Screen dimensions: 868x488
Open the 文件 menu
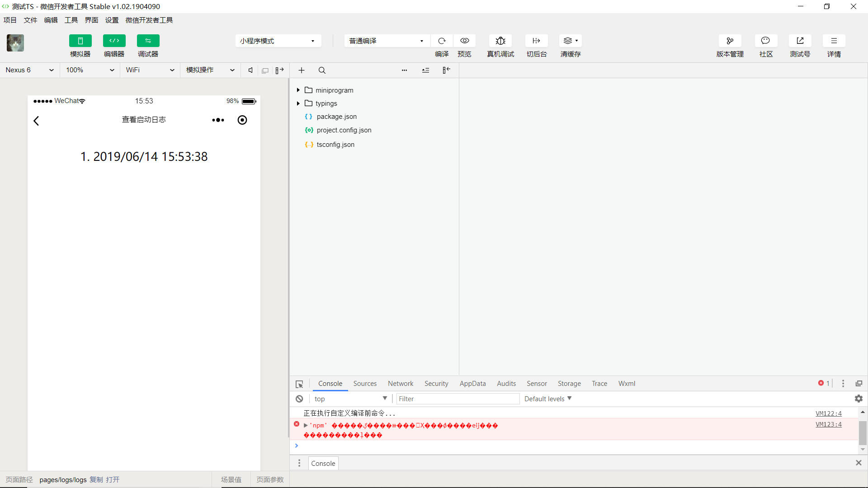click(30, 20)
